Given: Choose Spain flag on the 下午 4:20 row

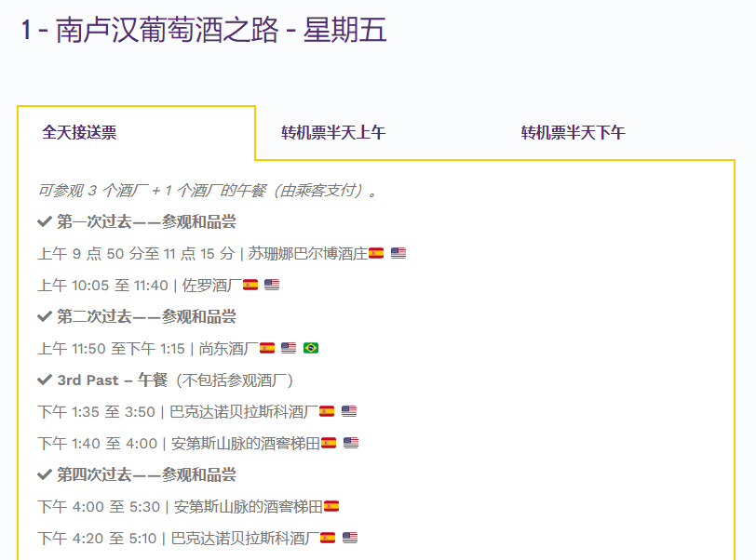Looking at the screenshot, I should coord(328,538).
